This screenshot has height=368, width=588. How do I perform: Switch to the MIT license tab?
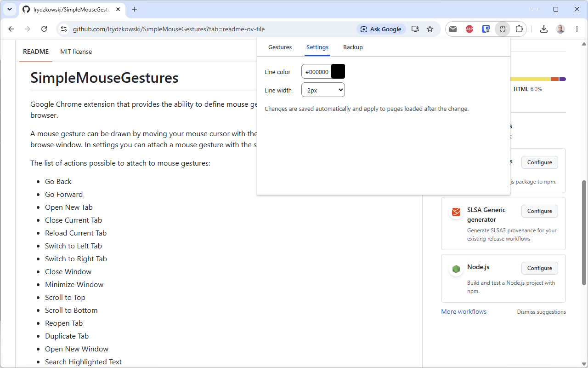point(76,52)
